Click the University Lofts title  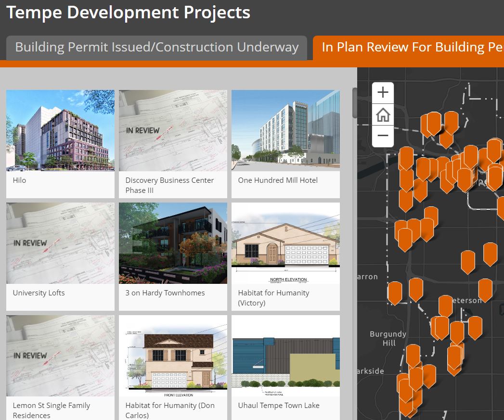coord(39,293)
